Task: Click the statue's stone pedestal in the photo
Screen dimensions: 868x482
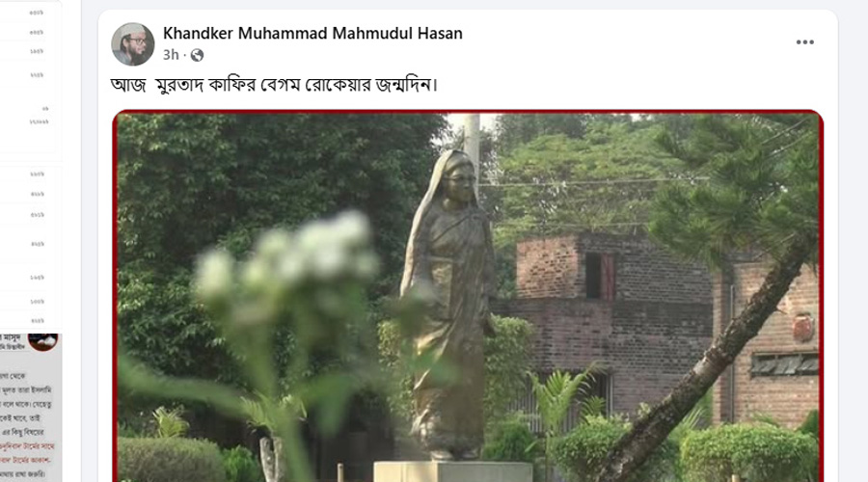Action: [x=453, y=471]
